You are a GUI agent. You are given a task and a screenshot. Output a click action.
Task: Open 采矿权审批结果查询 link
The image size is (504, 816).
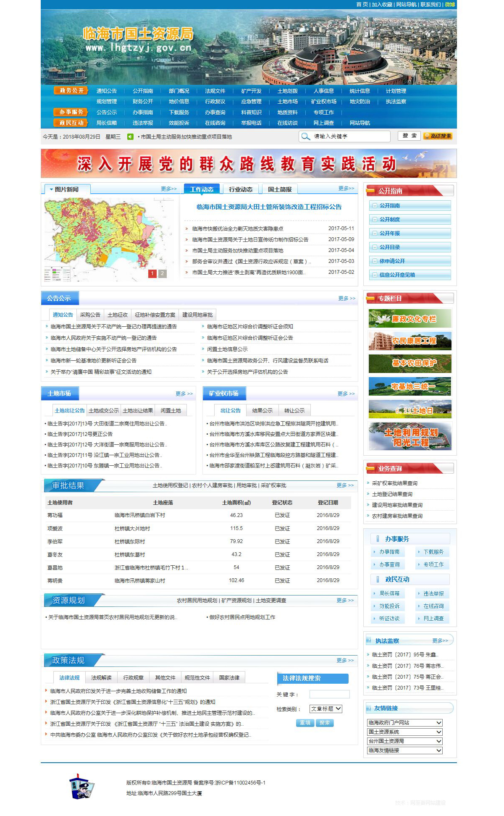[394, 483]
